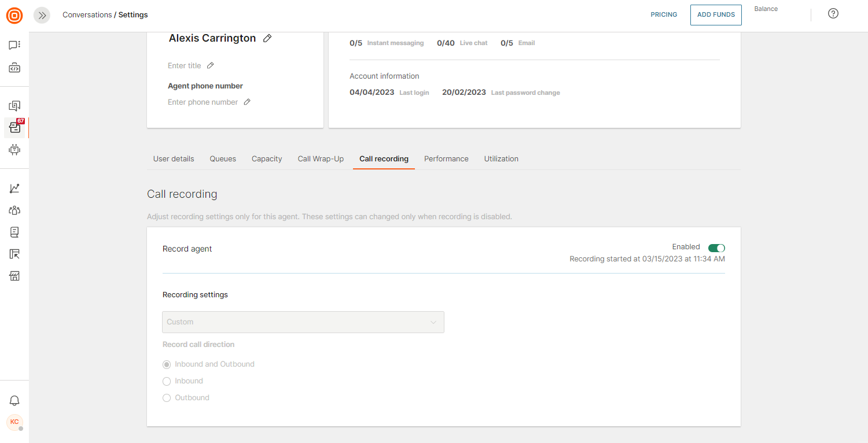
Task: Click the help question mark icon
Action: click(833, 14)
